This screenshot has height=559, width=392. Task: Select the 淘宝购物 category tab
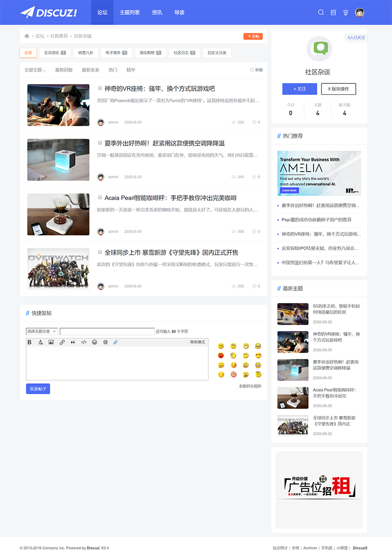[150, 53]
